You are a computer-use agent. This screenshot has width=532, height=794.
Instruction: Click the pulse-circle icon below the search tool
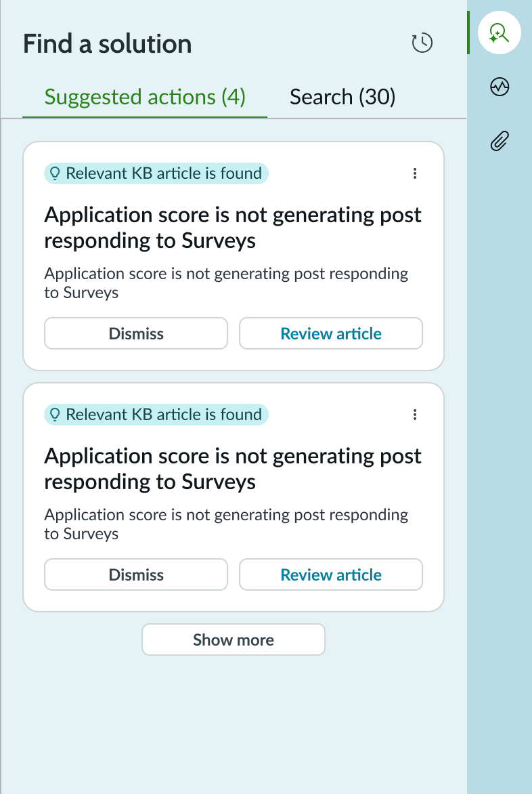pos(499,87)
